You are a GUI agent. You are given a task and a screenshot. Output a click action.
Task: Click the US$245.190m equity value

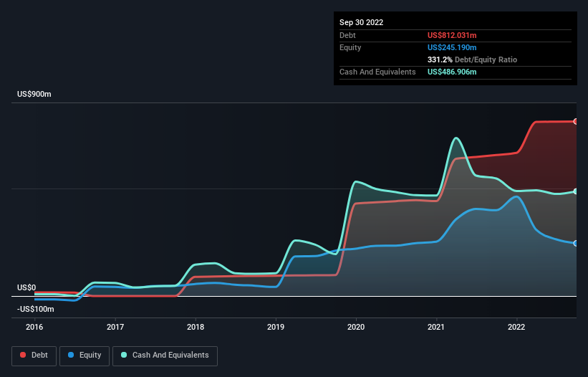452,47
